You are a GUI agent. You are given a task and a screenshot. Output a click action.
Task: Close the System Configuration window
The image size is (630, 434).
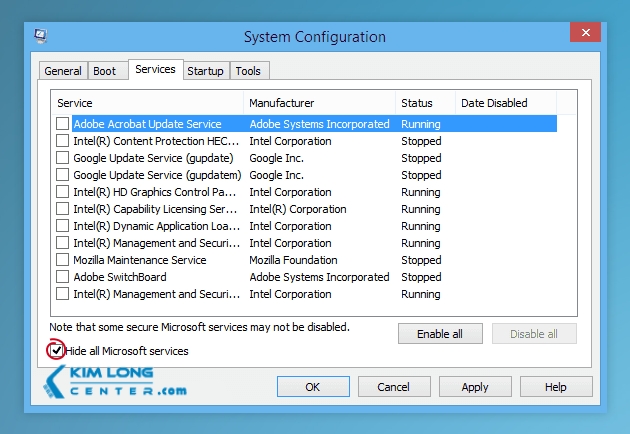point(585,35)
